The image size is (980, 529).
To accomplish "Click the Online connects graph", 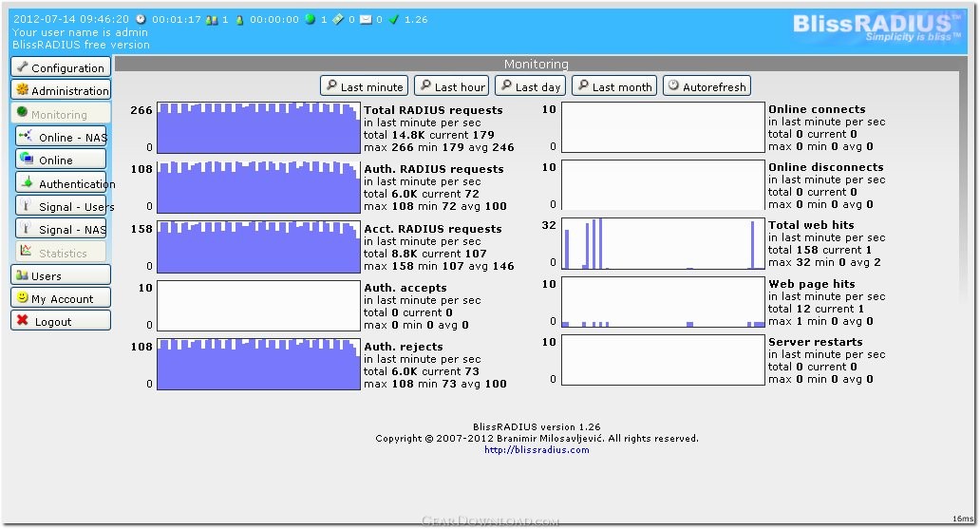I will [x=663, y=127].
